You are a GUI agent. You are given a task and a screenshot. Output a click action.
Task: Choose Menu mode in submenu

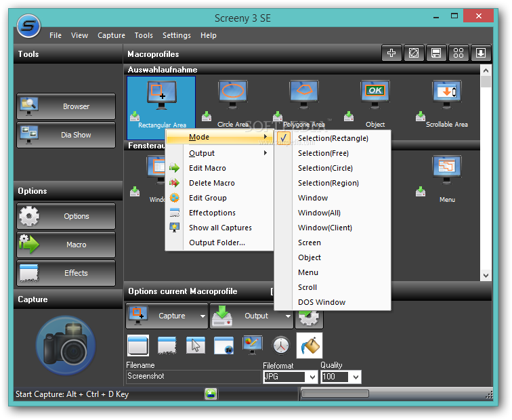(333, 272)
